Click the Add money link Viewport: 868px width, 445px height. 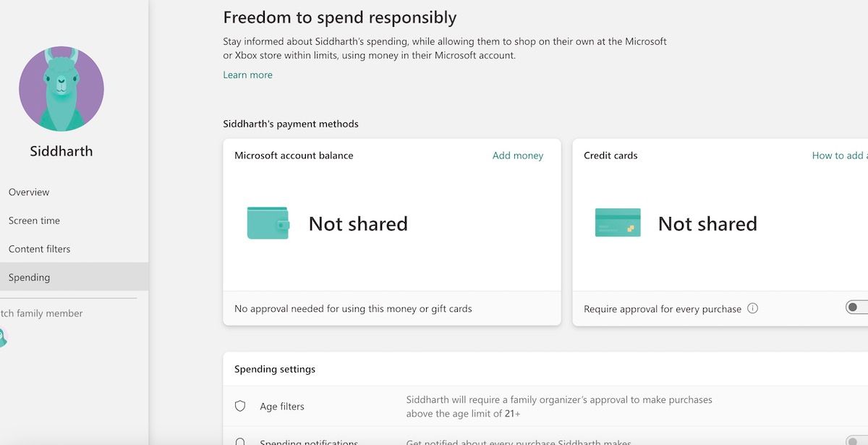coord(517,156)
